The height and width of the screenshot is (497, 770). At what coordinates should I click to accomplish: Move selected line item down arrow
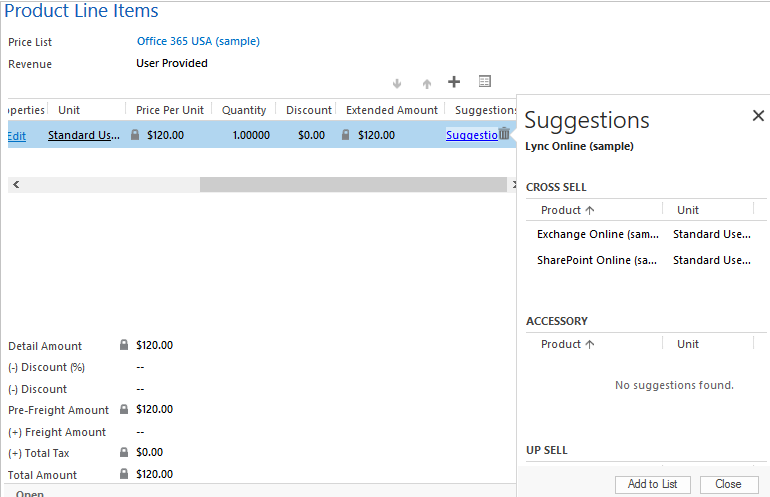point(397,83)
